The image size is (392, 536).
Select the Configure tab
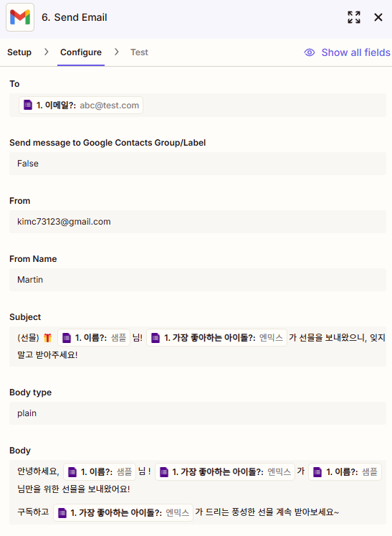tap(81, 52)
